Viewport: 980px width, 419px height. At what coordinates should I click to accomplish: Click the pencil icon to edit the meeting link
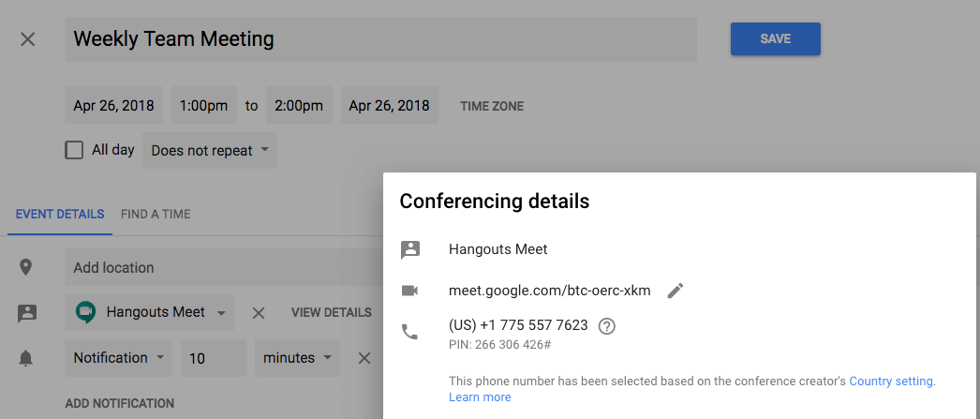tap(675, 291)
